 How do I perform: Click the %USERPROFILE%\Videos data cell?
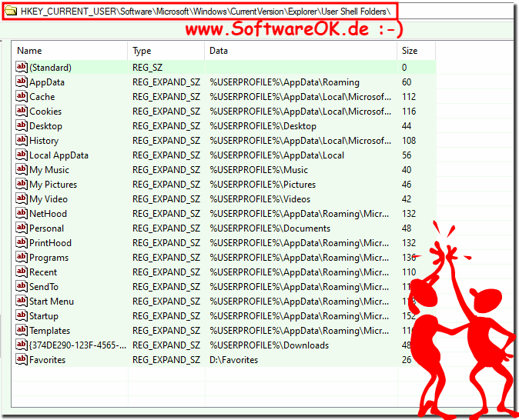(x=259, y=198)
